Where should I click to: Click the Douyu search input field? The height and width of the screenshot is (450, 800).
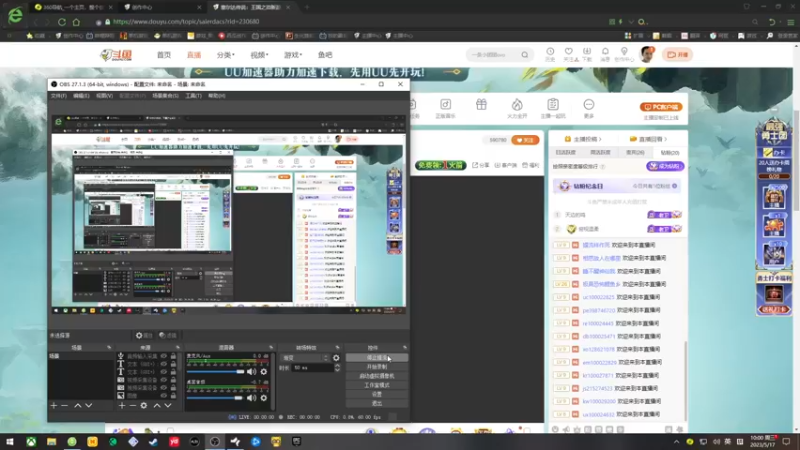(493, 55)
